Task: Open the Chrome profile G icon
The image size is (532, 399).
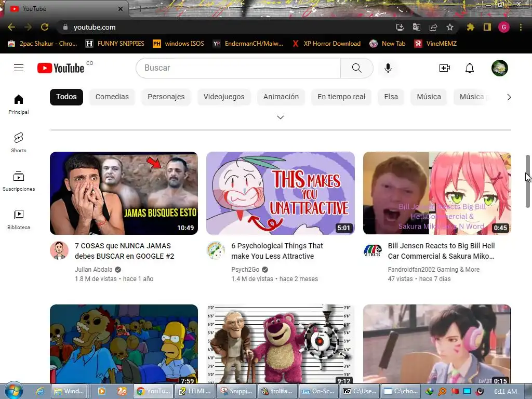Action: coord(504,27)
